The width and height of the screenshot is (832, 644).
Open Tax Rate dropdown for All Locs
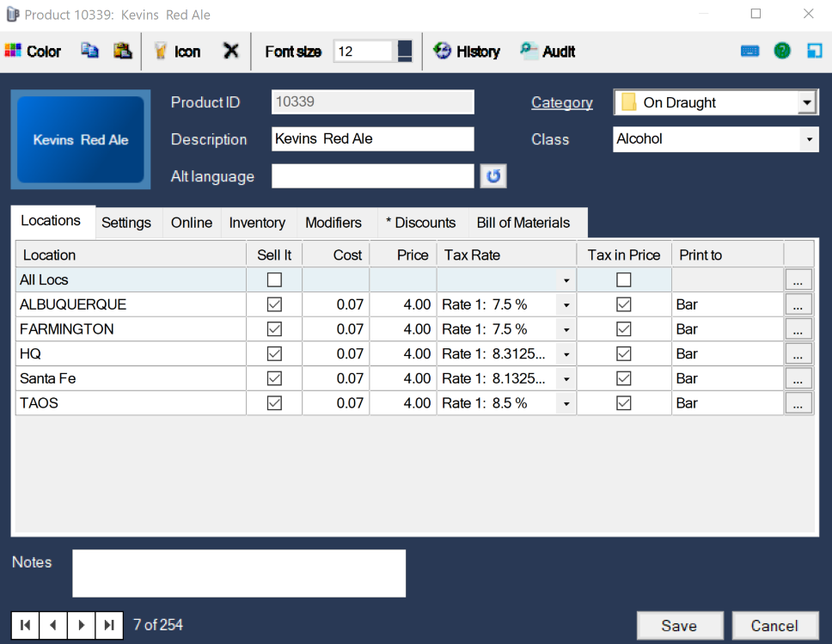coord(566,280)
